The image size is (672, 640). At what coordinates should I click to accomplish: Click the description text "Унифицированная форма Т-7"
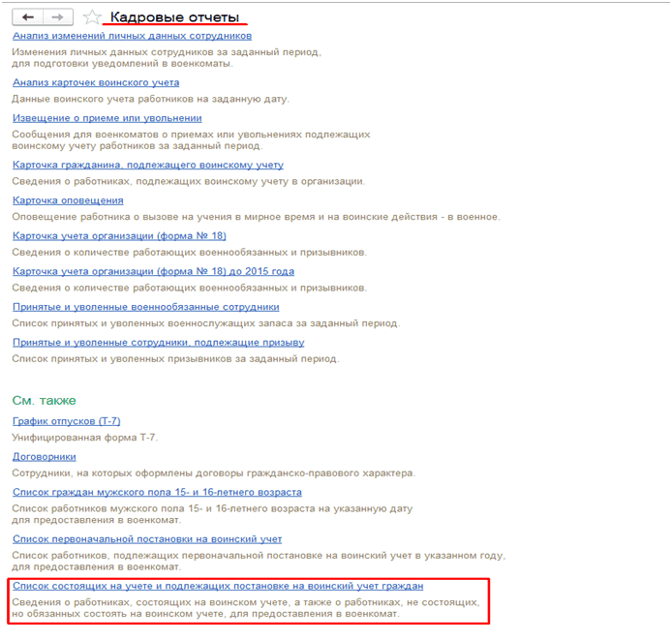pyautogui.click(x=85, y=438)
